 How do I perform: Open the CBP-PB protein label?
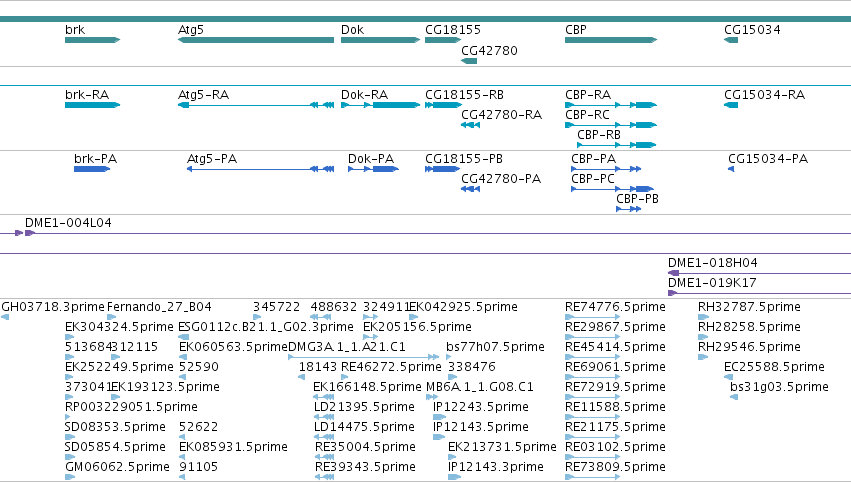point(637,199)
